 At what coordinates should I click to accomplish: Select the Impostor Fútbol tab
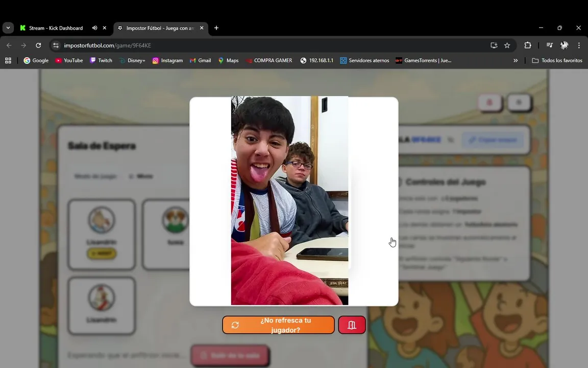[160, 28]
